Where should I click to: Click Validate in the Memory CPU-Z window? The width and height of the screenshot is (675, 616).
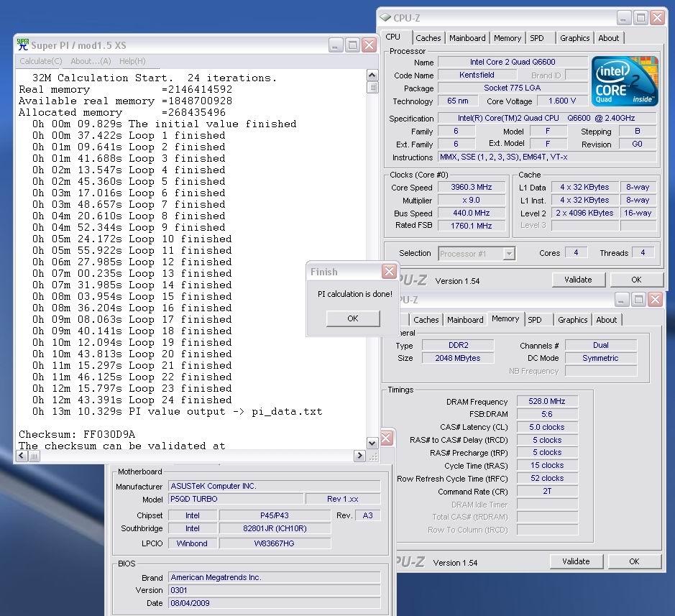tap(576, 561)
